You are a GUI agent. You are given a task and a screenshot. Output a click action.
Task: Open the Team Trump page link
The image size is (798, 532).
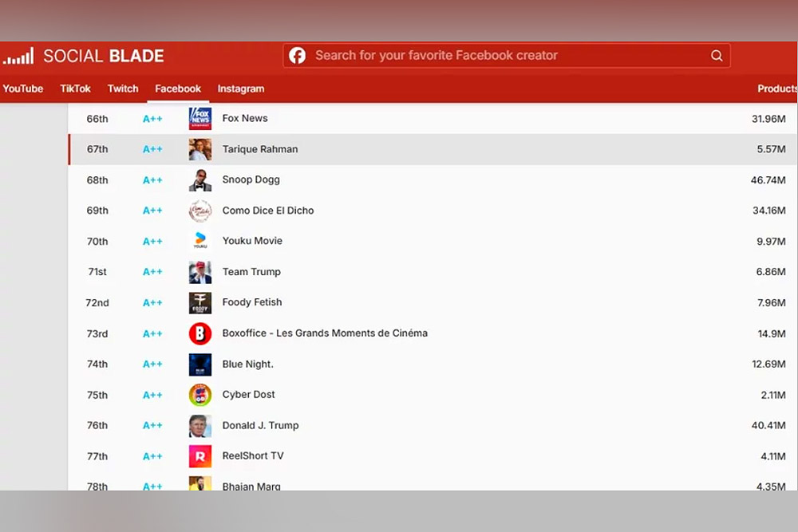point(251,272)
